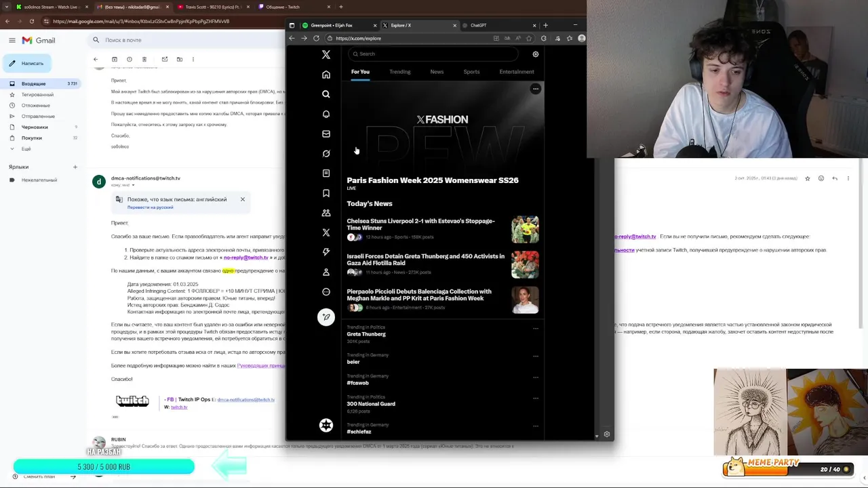Reload the x.com page
868x488 pixels.
[316, 39]
